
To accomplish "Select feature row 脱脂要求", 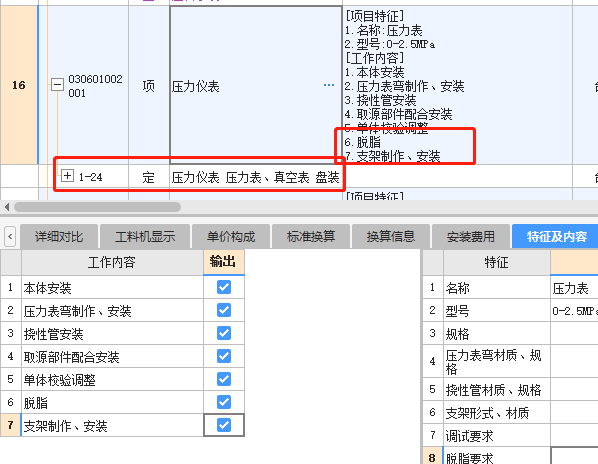I will [497, 456].
